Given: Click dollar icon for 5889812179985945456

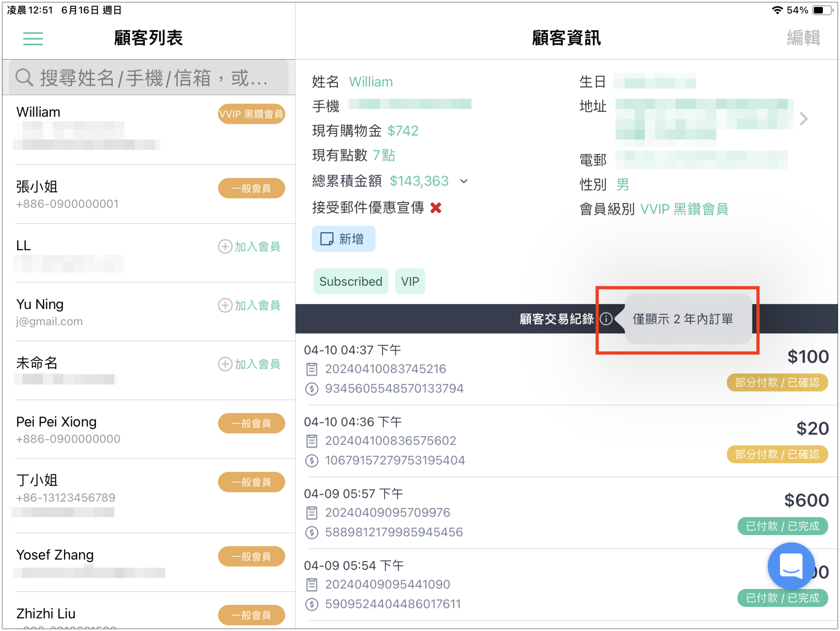Looking at the screenshot, I should pos(312,532).
